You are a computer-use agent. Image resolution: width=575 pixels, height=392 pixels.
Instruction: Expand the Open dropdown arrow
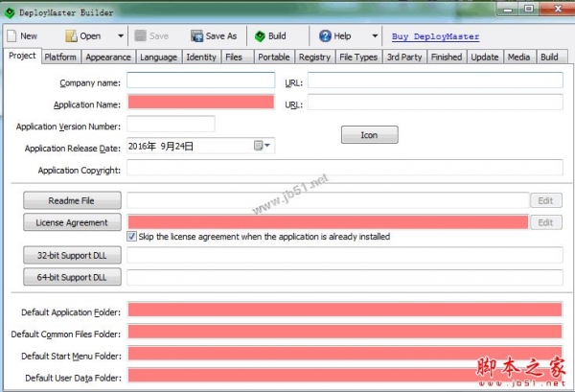pyautogui.click(x=121, y=35)
